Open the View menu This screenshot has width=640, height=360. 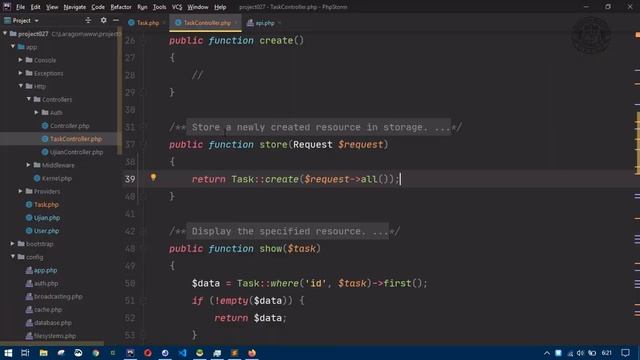(x=52, y=7)
